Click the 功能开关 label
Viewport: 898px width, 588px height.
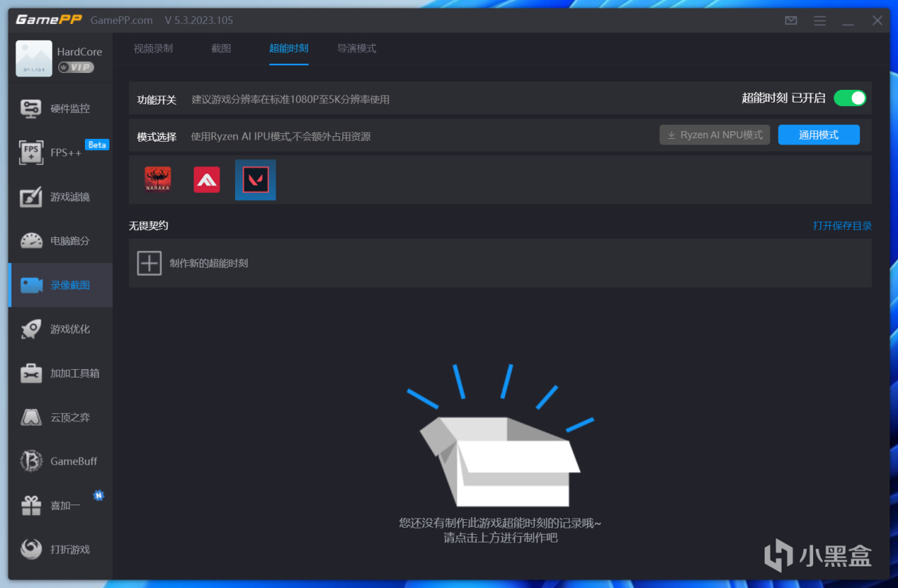tap(156, 100)
